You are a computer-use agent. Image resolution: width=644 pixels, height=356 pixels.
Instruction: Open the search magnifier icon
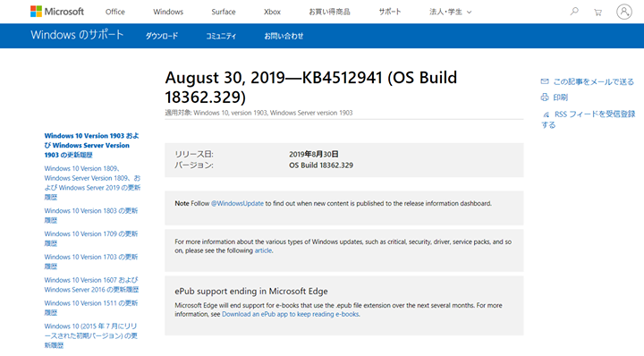tap(574, 12)
